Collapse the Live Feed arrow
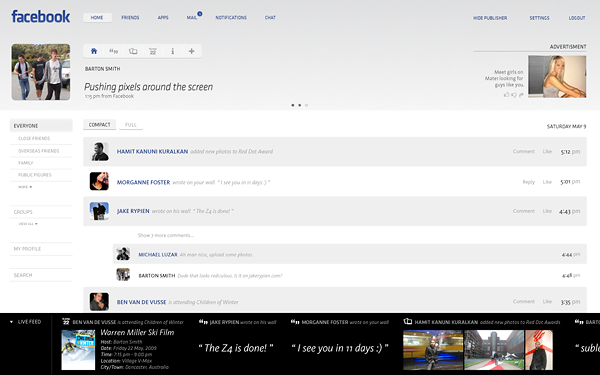Screen dimensions: 600x375 coord(11,322)
